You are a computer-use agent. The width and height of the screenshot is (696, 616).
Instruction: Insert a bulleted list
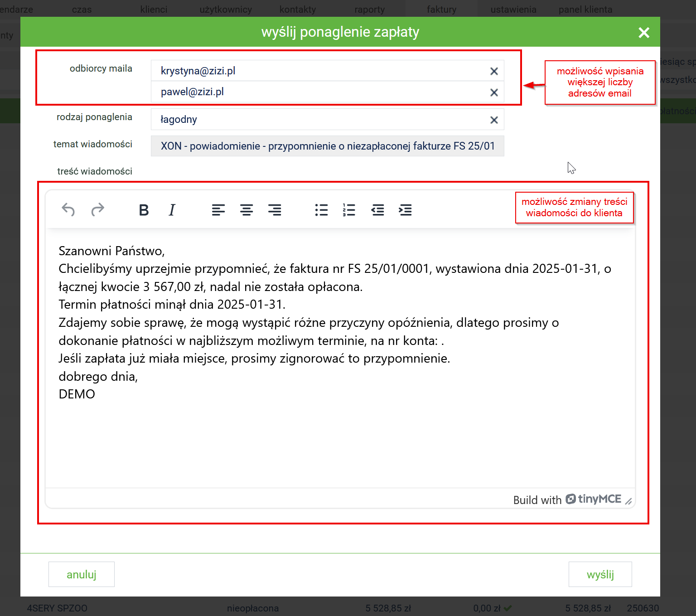click(x=321, y=210)
